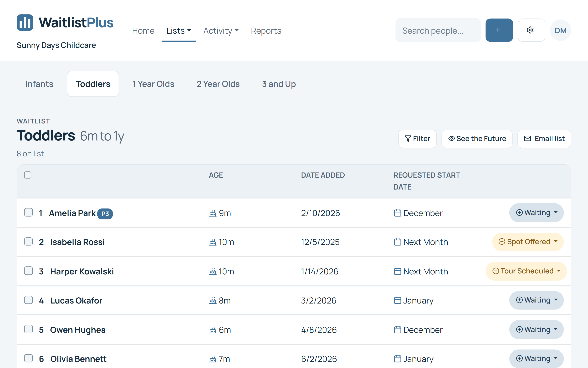Click the calendar icon in Lucas Okafor's row
Viewport: 588px width, 368px height.
[398, 300]
